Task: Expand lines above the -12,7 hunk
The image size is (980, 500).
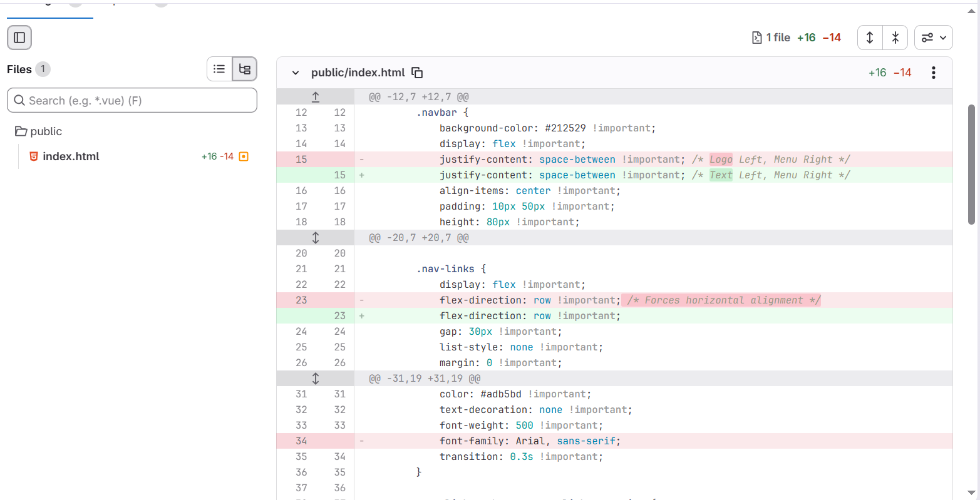Action: coord(316,97)
